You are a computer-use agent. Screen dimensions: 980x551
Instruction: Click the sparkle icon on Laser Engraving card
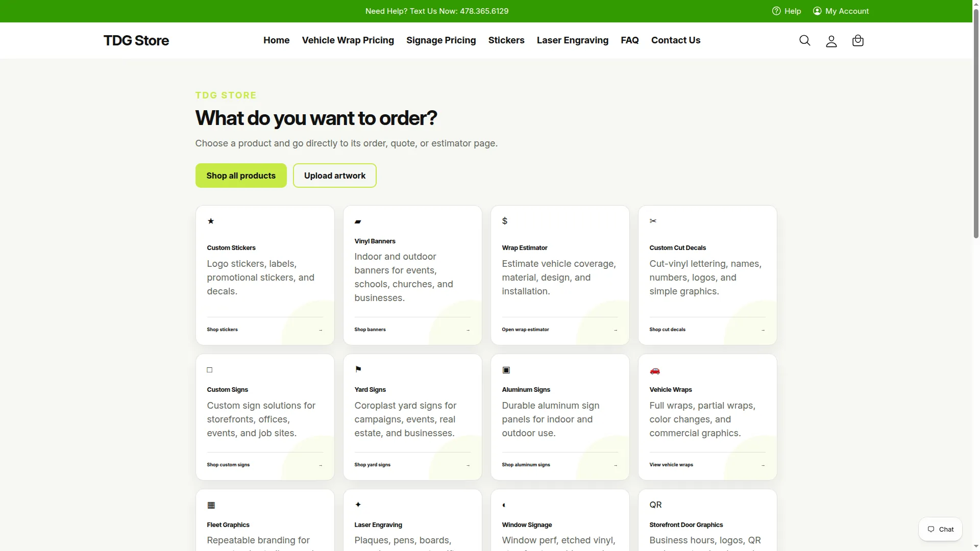click(x=358, y=505)
